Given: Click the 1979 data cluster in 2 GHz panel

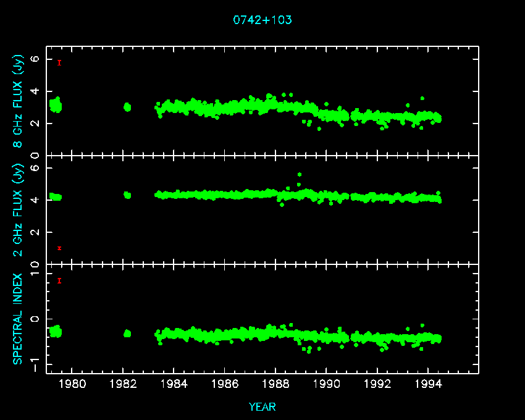Looking at the screenshot, I should pos(56,197).
